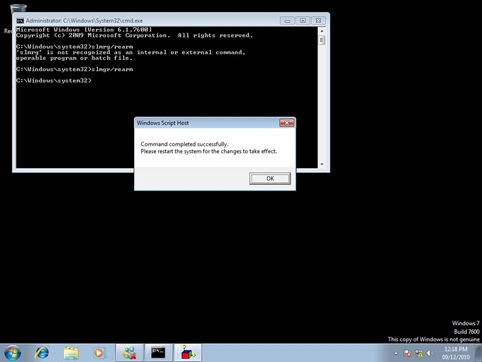
Task: Show hidden system tray icons
Action: (x=396, y=353)
